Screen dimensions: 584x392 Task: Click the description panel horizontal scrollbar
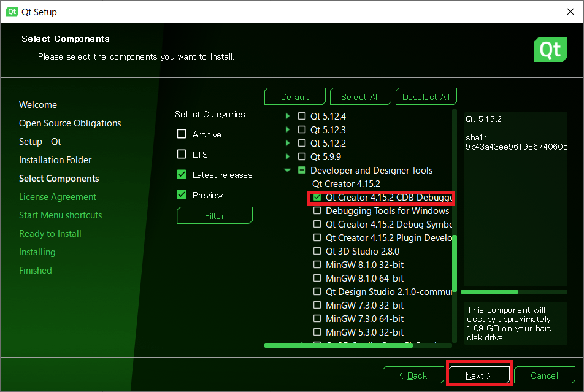tap(490, 292)
